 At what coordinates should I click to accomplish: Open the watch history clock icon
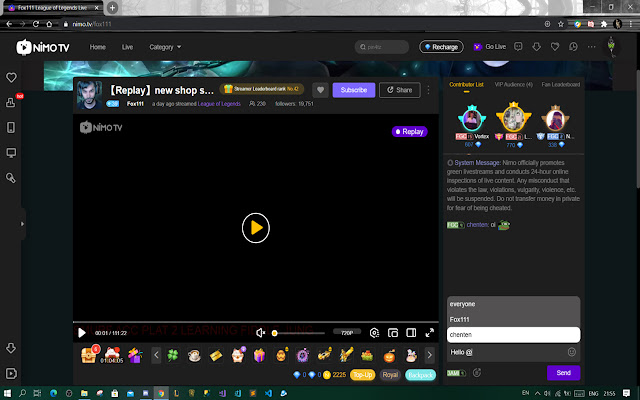[573, 47]
